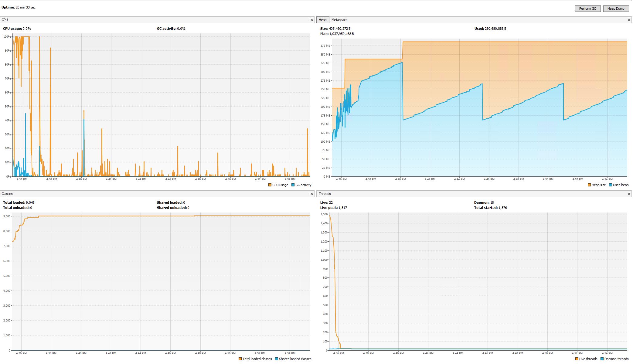Close the Heap panel
The width and height of the screenshot is (633, 364).
629,20
